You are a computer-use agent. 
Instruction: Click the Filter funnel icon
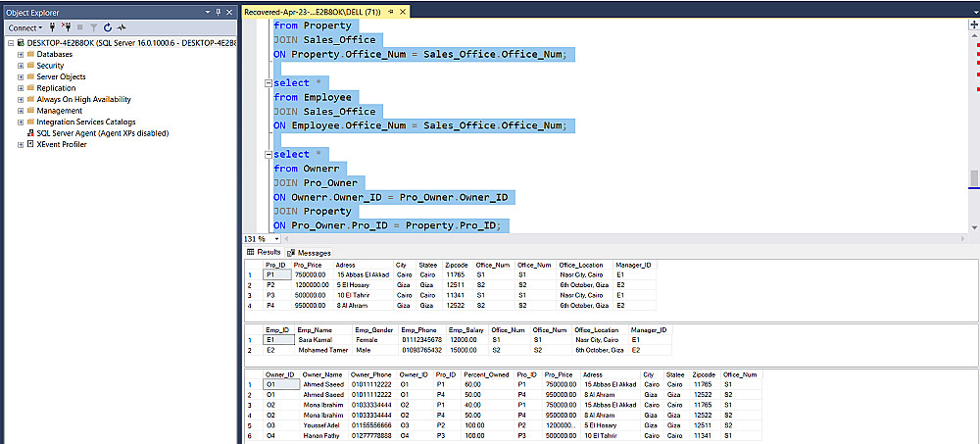94,27
